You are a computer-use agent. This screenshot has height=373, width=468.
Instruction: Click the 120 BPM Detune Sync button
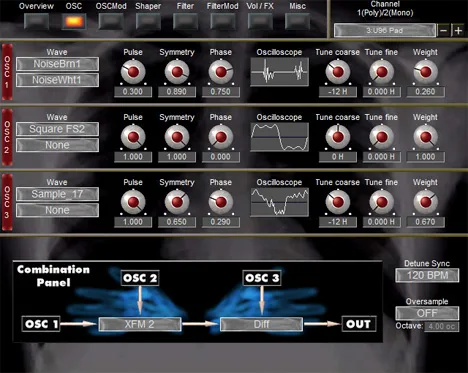(427, 275)
